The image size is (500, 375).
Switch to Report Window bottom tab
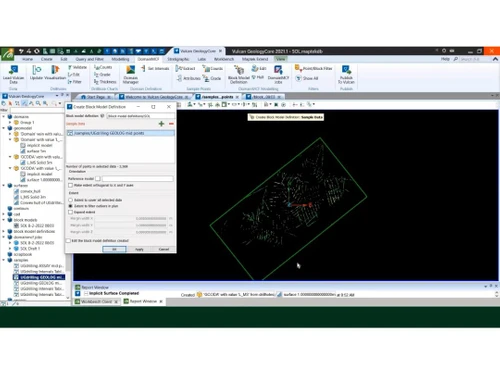(x=143, y=301)
